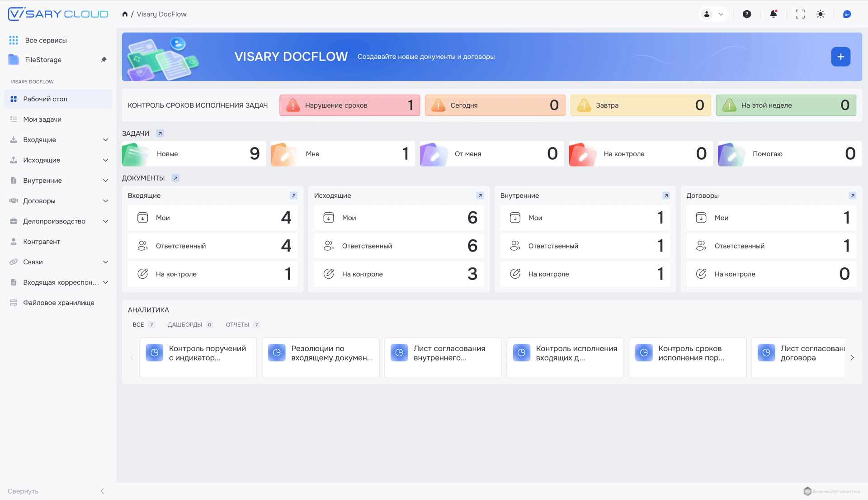
Task: Open Мои задачи in sidebar
Action: [x=42, y=119]
